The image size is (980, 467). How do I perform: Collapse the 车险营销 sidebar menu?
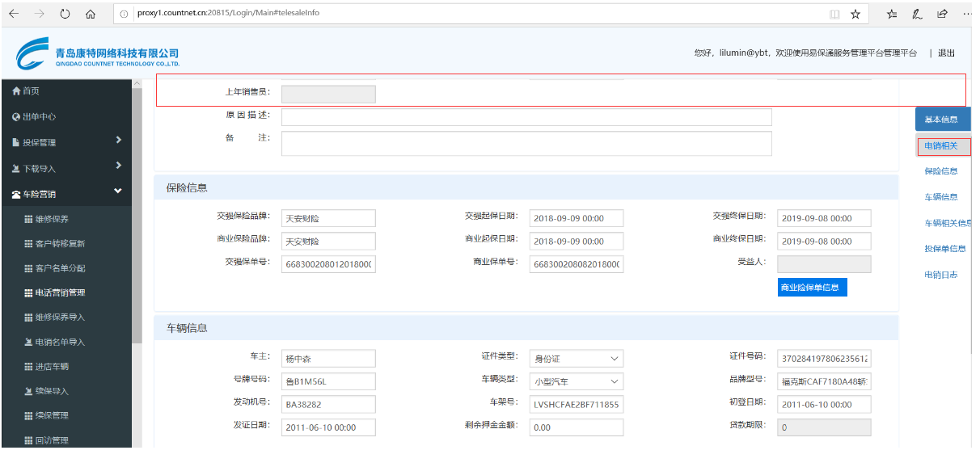[65, 194]
